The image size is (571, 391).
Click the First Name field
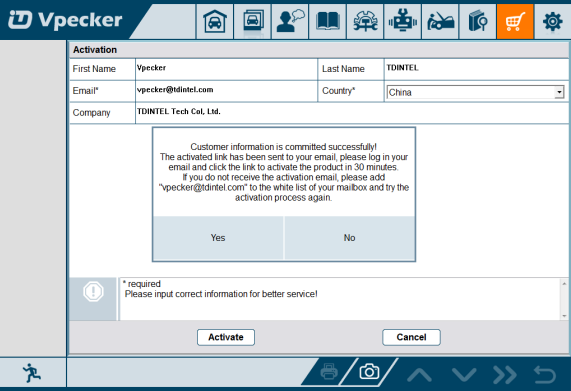coord(226,69)
